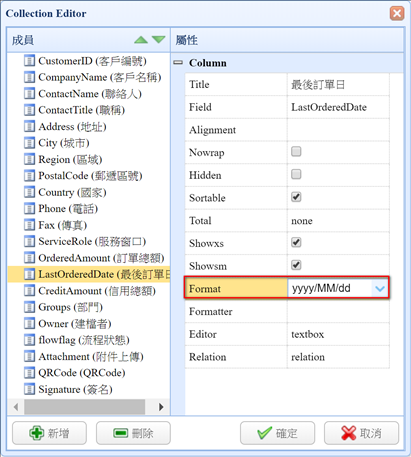The width and height of the screenshot is (411, 457).
Task: Click the member list's horizontal scrollbar thumb
Action: (84, 407)
